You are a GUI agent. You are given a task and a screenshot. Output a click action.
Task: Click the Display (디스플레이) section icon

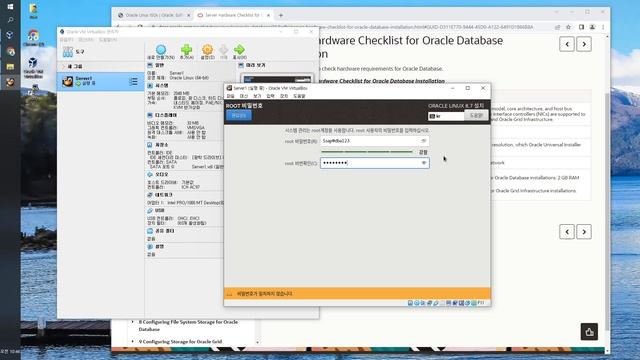[x=150, y=116]
